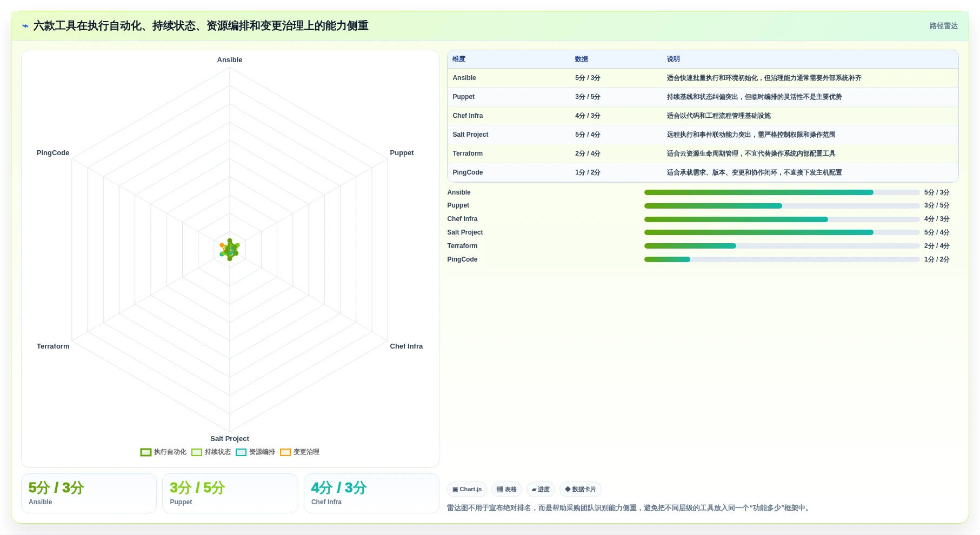Image resolution: width=980 pixels, height=535 pixels.
Task: Click the footnote text about 雷达图
Action: (629, 508)
